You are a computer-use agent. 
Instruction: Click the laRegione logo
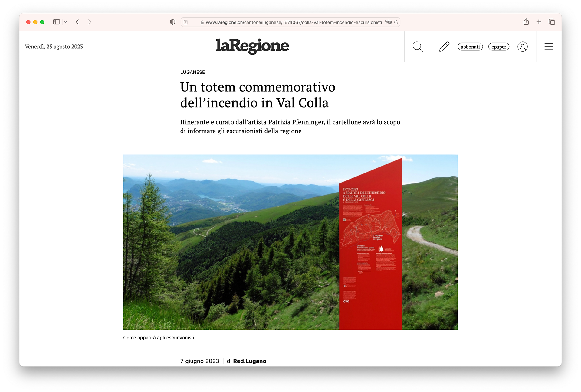tap(252, 46)
